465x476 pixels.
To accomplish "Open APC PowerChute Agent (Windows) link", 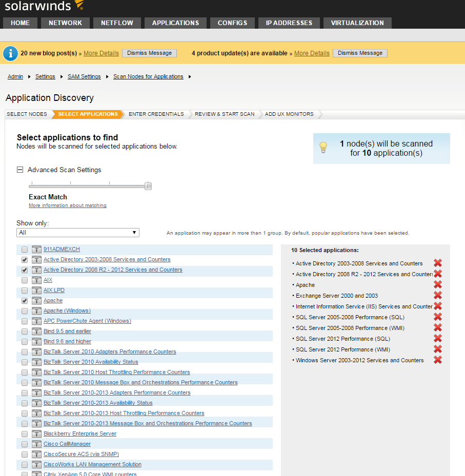I will tap(88, 321).
